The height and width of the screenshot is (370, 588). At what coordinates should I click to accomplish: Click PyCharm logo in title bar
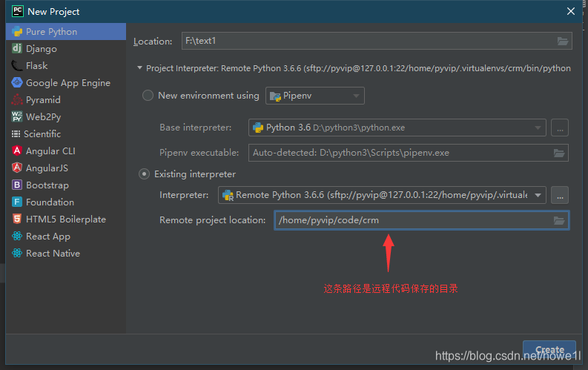pyautogui.click(x=18, y=11)
